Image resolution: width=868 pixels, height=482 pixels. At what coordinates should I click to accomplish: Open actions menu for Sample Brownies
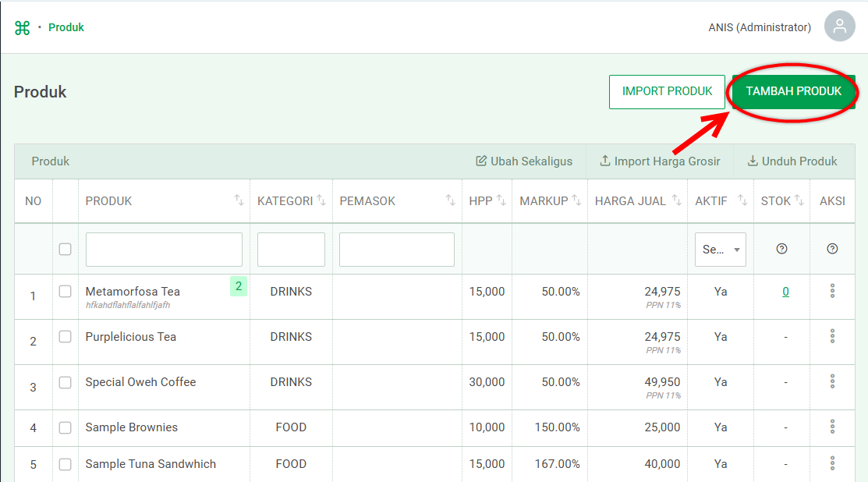tap(832, 427)
